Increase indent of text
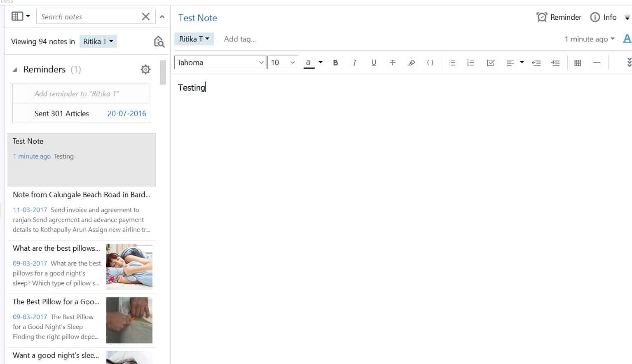This screenshot has height=364, width=632. (x=555, y=63)
